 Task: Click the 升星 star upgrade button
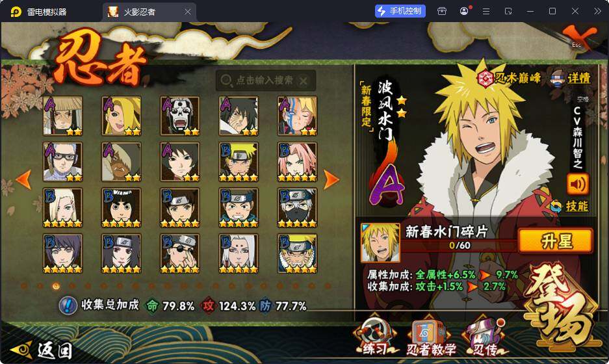(556, 241)
